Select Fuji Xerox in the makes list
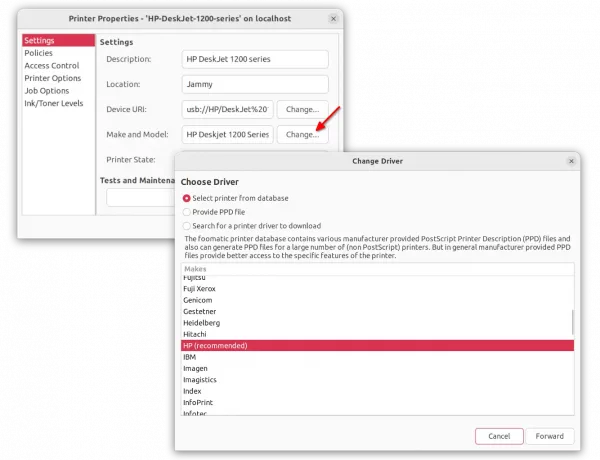The width and height of the screenshot is (600, 460). pyautogui.click(x=377, y=289)
